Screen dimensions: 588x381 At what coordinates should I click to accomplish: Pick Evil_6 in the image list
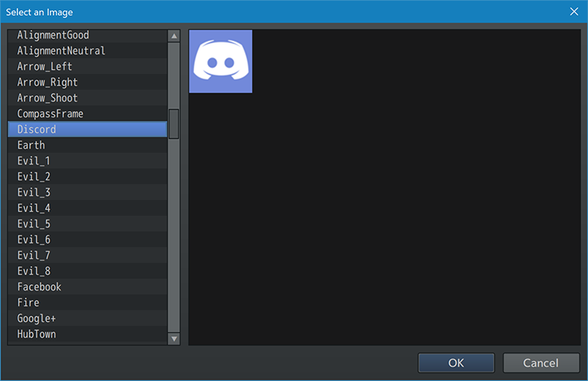pyautogui.click(x=87, y=239)
